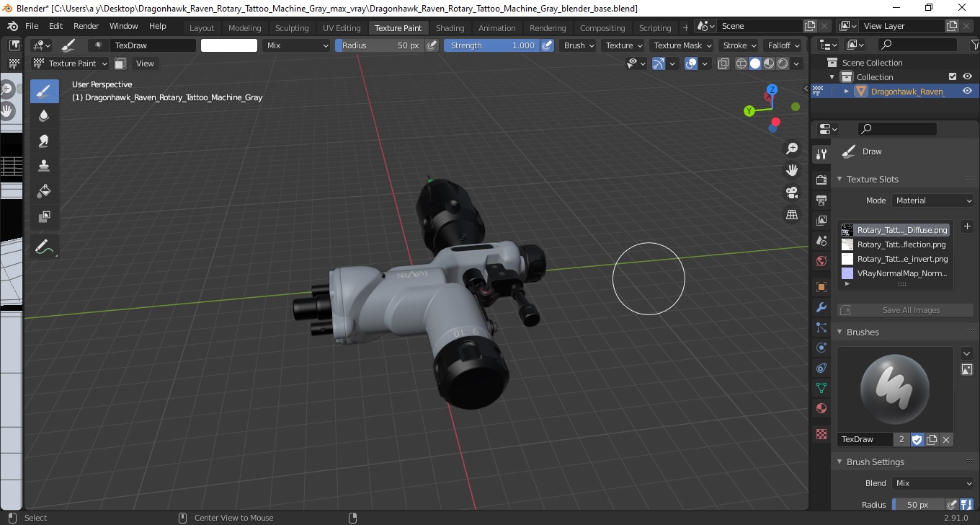980x525 pixels.
Task: Open Brush popover dropdown
Action: click(x=579, y=45)
